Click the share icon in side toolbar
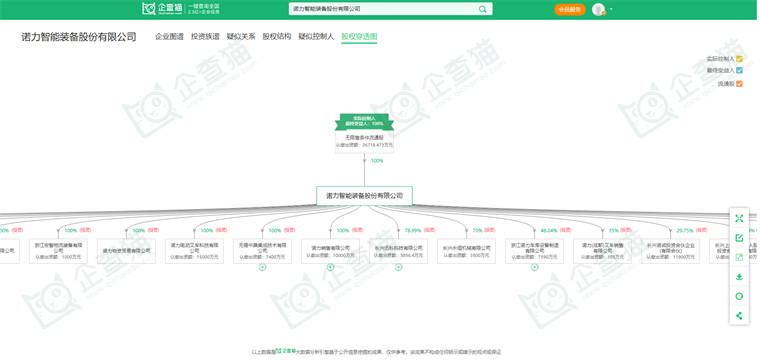Image resolution: width=760 pixels, height=361 pixels. coord(739,316)
